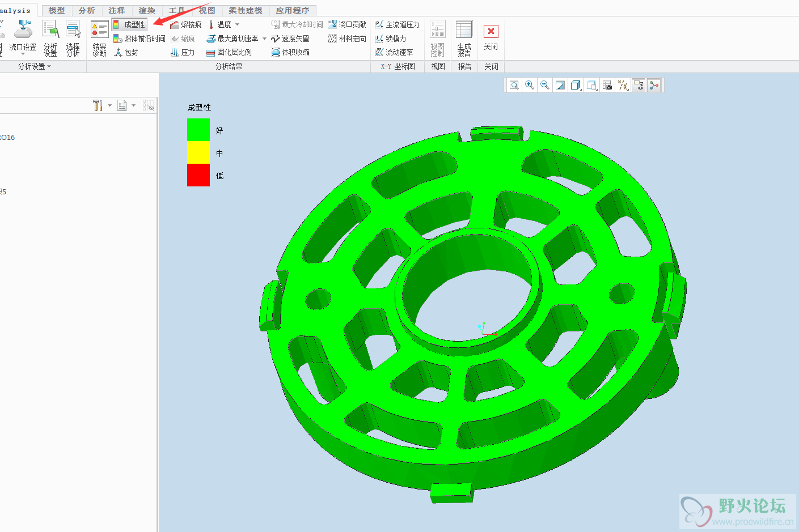The image size is (799, 532).
Task: Open 主流道压力 sprue pressure XY plot
Action: (x=397, y=24)
